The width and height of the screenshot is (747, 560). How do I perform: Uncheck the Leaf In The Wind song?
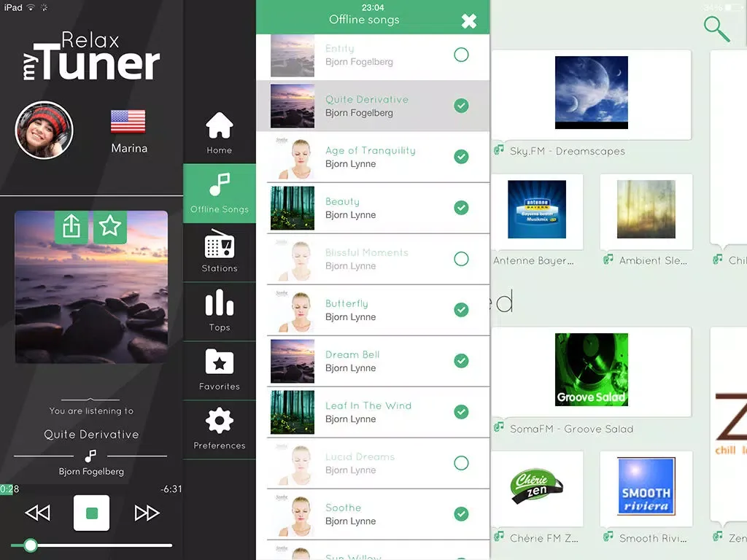click(461, 412)
